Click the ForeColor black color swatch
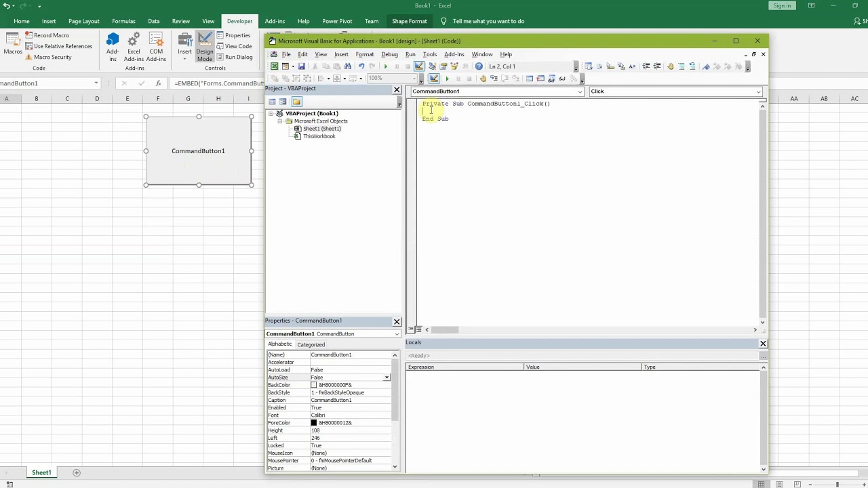868x488 pixels. click(314, 423)
